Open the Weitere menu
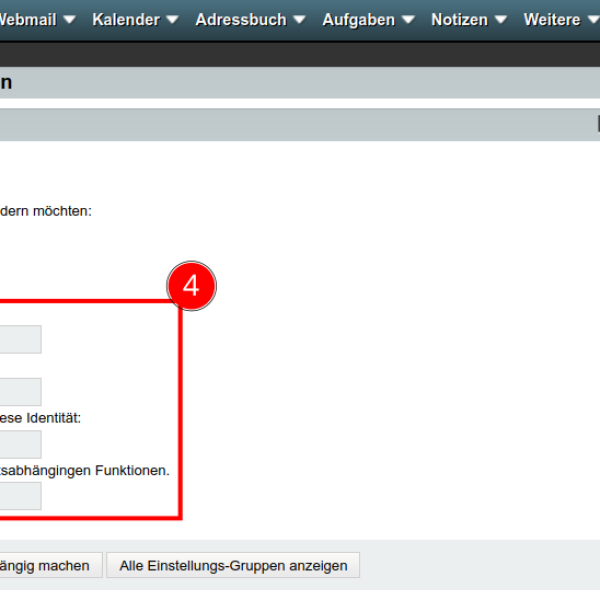The image size is (600, 600). [551, 20]
